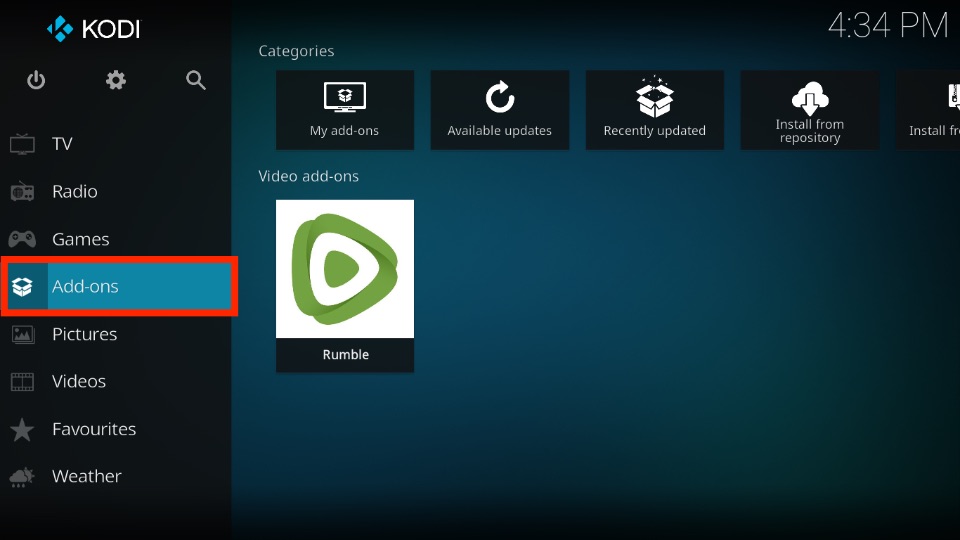Viewport: 960px width, 540px height.
Task: Open the Videos menu item
Action: click(x=116, y=381)
